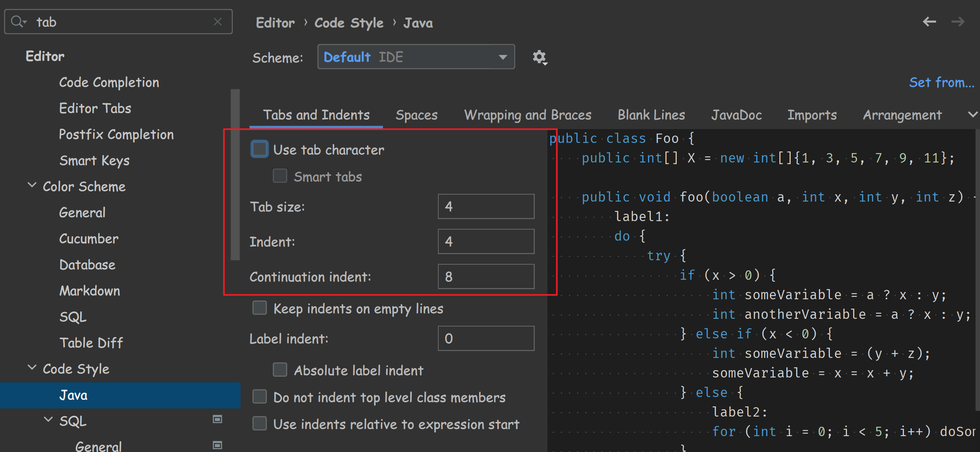The image size is (980, 452).
Task: Switch to the Spaces tab
Action: 416,115
